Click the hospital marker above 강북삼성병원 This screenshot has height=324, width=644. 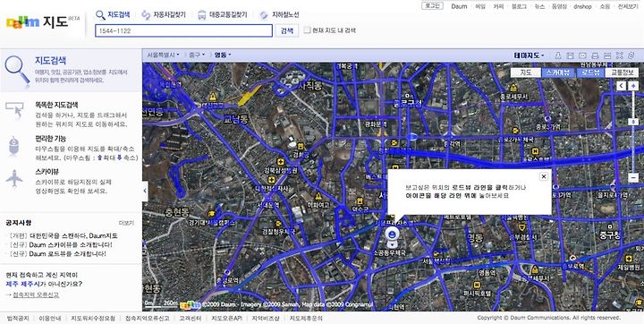pos(280,162)
